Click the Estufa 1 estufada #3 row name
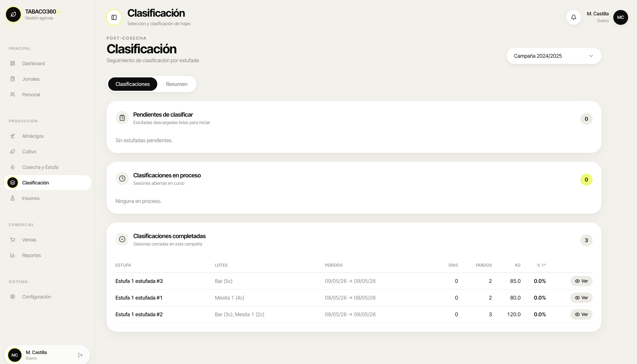 pos(139,281)
